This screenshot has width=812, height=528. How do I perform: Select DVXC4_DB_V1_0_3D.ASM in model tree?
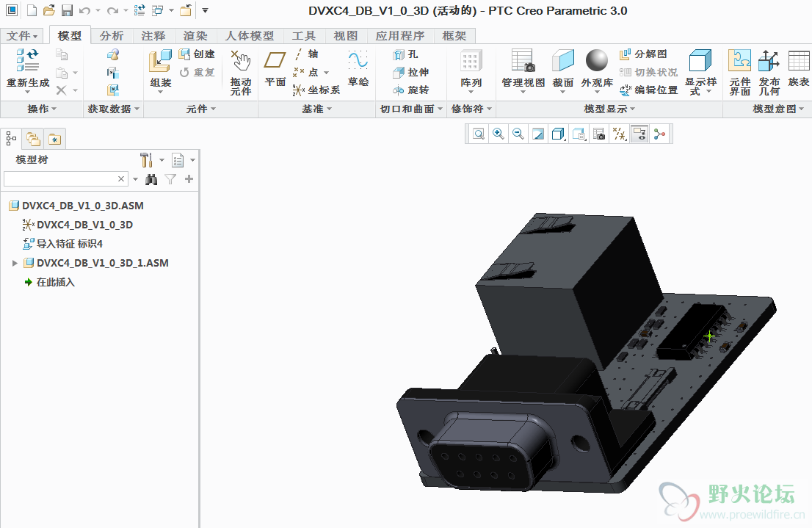[76, 206]
